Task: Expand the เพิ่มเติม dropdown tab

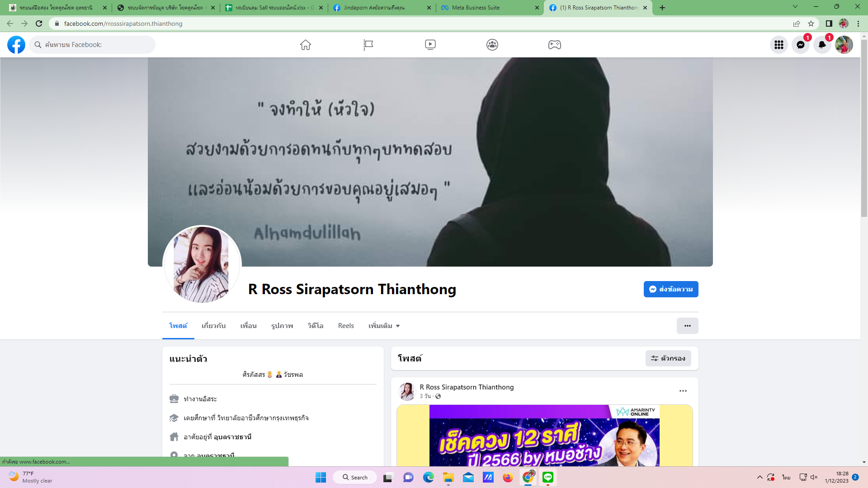Action: (x=384, y=326)
